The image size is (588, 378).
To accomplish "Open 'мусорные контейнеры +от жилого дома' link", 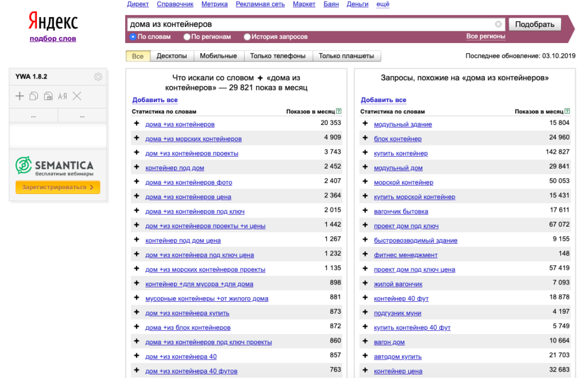I will [x=207, y=299].
